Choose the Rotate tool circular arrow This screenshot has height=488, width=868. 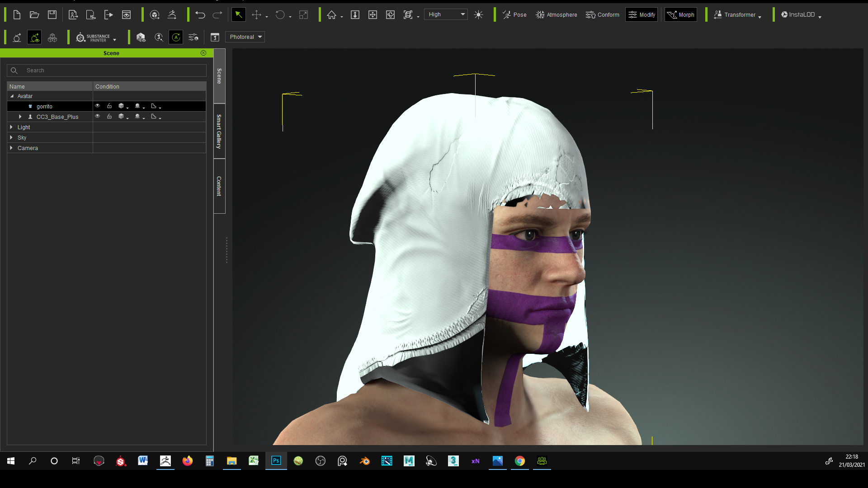280,15
